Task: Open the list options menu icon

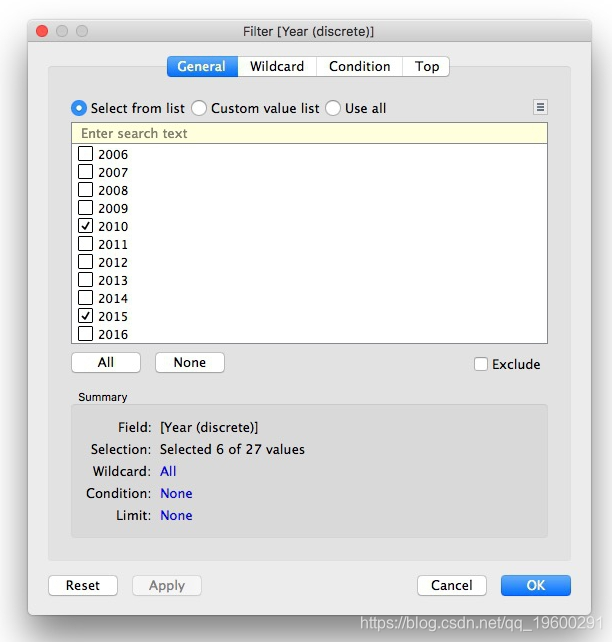Action: [x=540, y=107]
